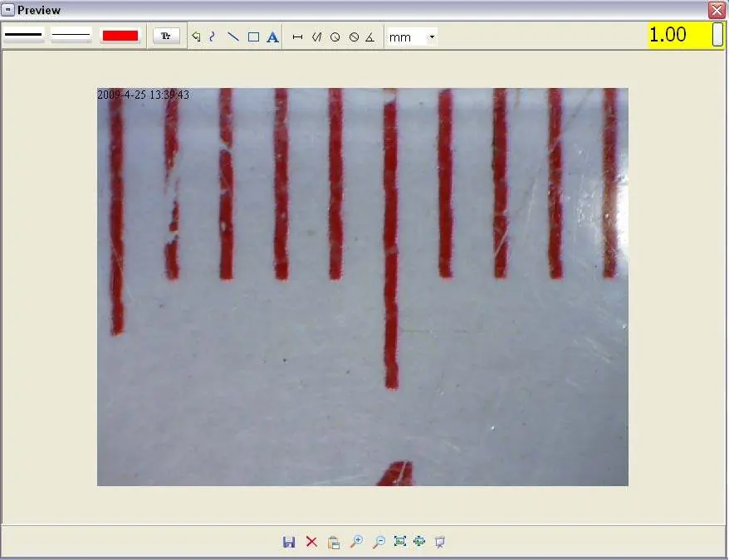The image size is (729, 560).
Task: Select the circle radius measurement tool
Action: [335, 37]
